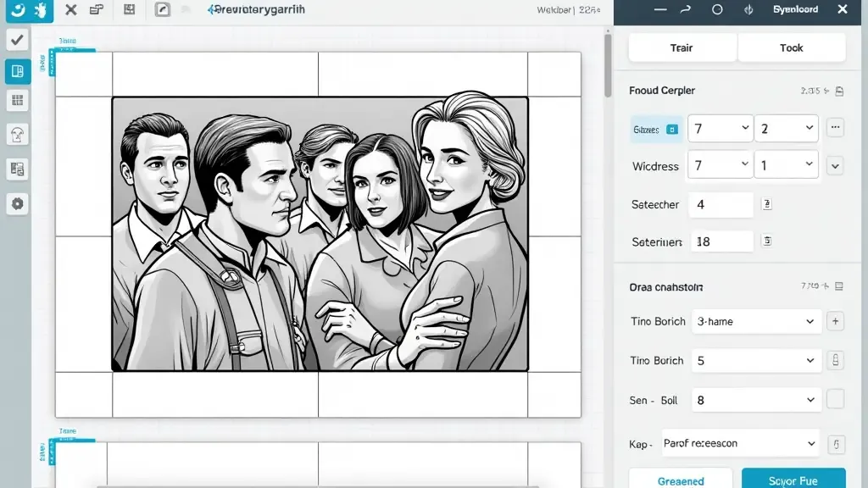The width and height of the screenshot is (868, 488).
Task: Open the Parof reeescon dropdown
Action: (x=737, y=443)
